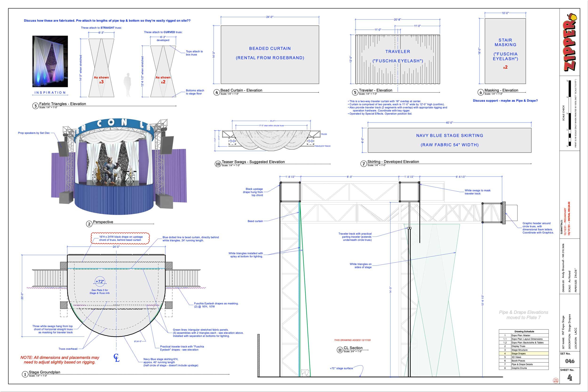Click the 40'-0" skirting width dimension
The width and height of the screenshot is (588, 392).
click(x=449, y=123)
